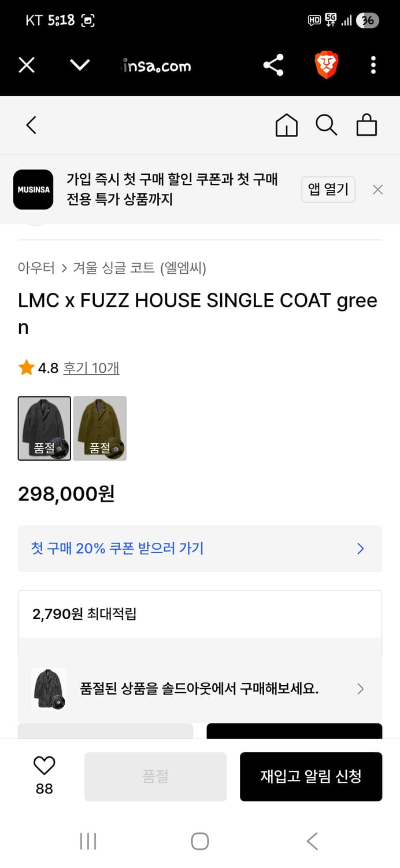Tap the back arrow to previous page

31,124
